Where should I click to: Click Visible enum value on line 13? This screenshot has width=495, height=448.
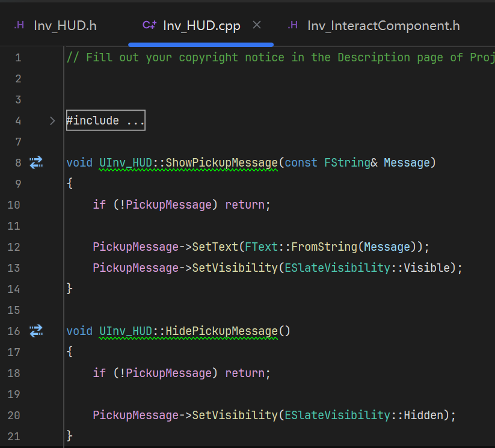(x=427, y=268)
